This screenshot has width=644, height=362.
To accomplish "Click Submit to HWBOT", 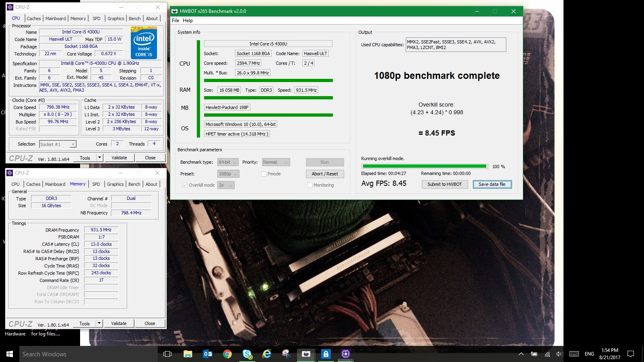I will [445, 184].
